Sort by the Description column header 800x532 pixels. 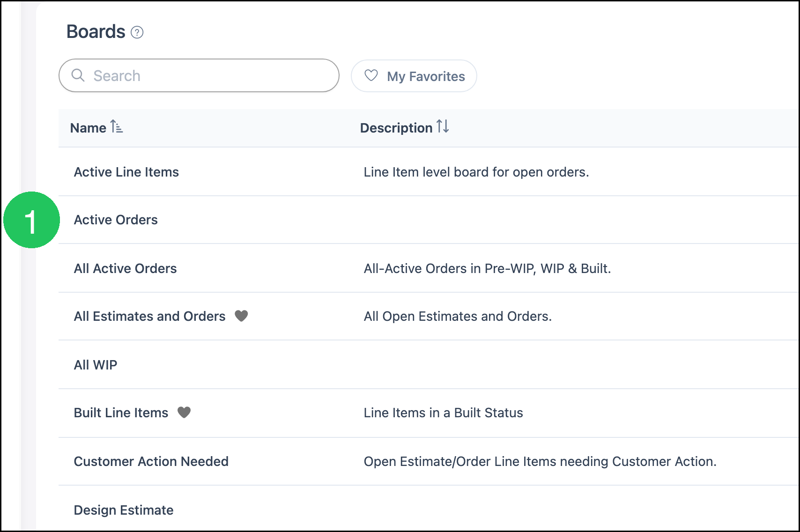[396, 128]
